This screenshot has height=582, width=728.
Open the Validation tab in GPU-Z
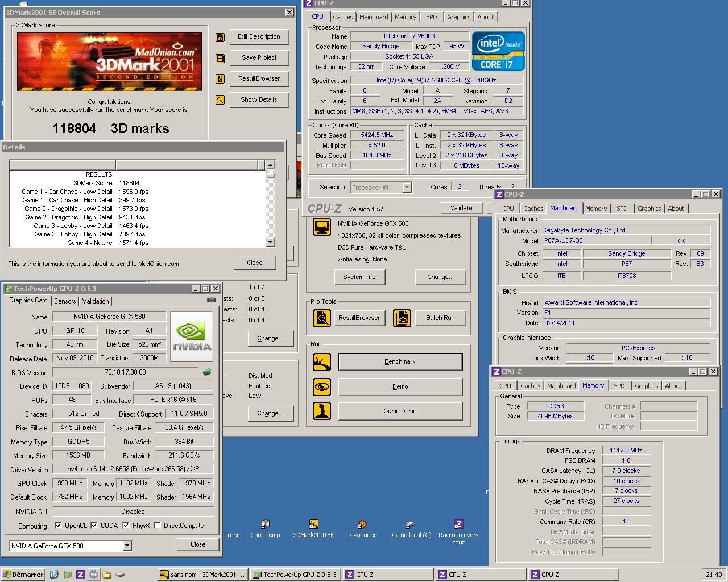96,301
